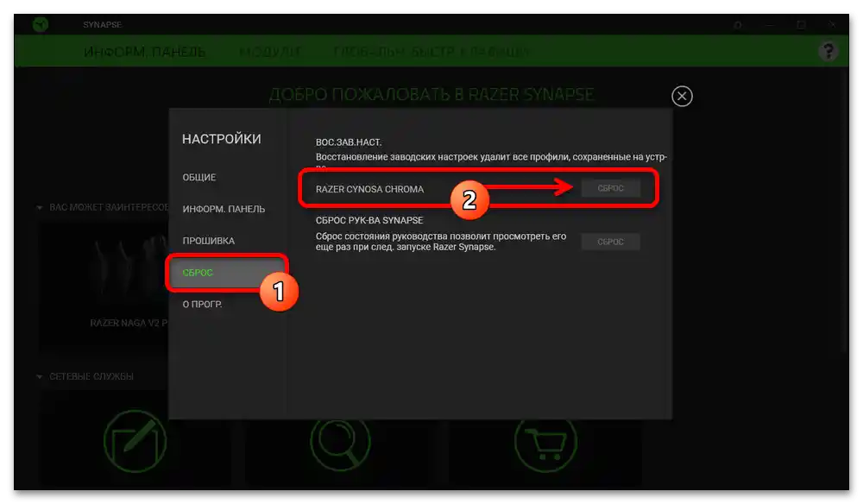Screen dimensions: 863x504
Task: Click the magnifier search network service icon
Action: 340,441
